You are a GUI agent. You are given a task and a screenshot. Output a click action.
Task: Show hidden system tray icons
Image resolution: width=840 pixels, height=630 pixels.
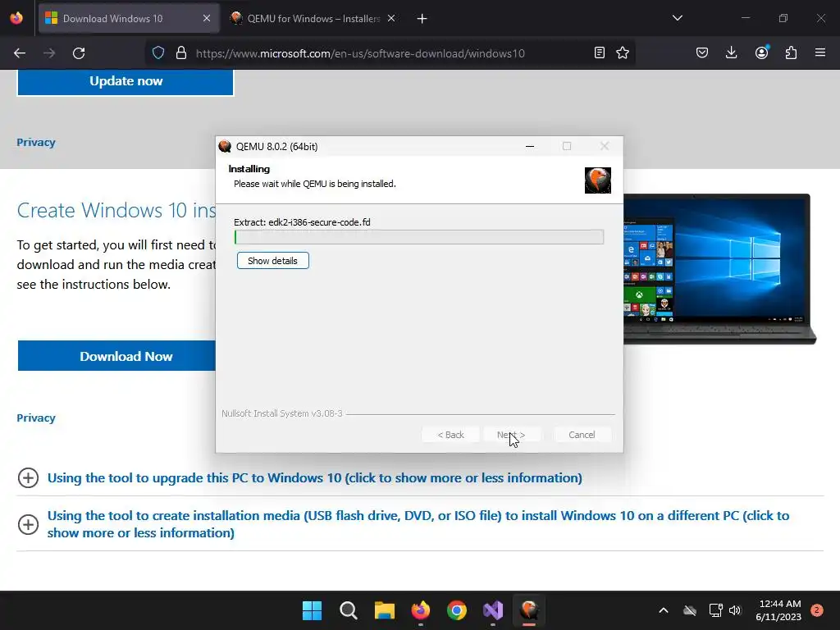[x=663, y=610]
